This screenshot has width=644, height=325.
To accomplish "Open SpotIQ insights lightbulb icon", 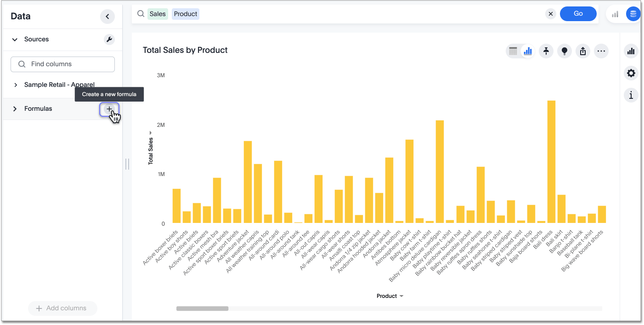I will [564, 51].
